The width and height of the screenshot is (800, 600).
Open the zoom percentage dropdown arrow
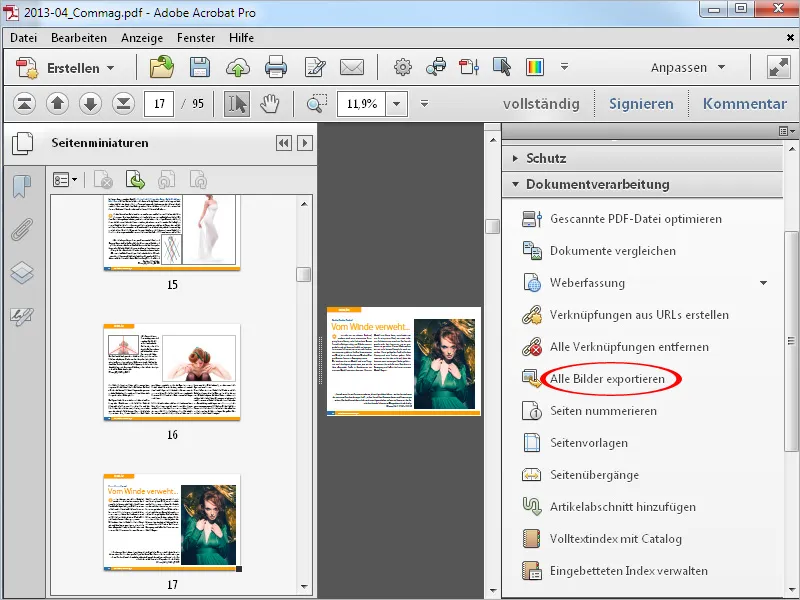pos(396,104)
